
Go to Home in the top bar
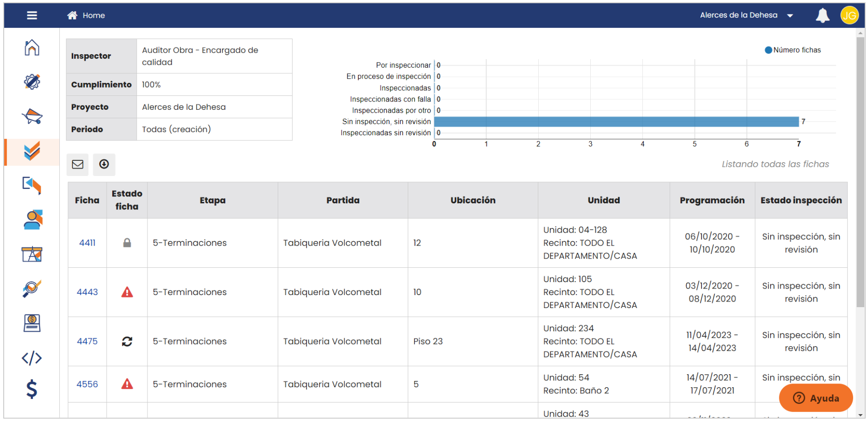[87, 15]
